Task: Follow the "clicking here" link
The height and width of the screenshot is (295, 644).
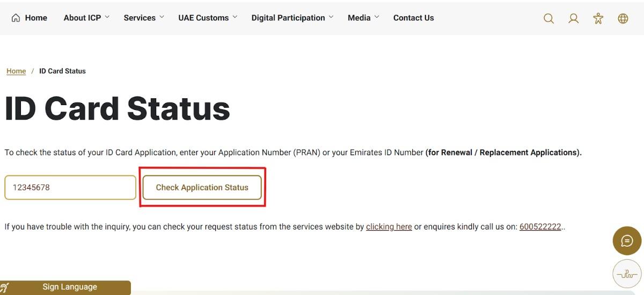Action: (389, 226)
